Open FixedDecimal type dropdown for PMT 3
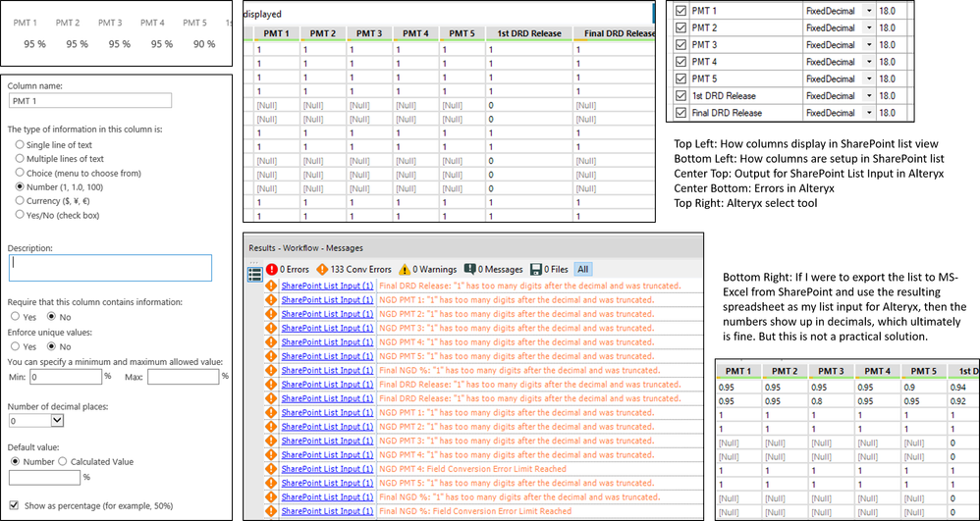 [x=869, y=45]
